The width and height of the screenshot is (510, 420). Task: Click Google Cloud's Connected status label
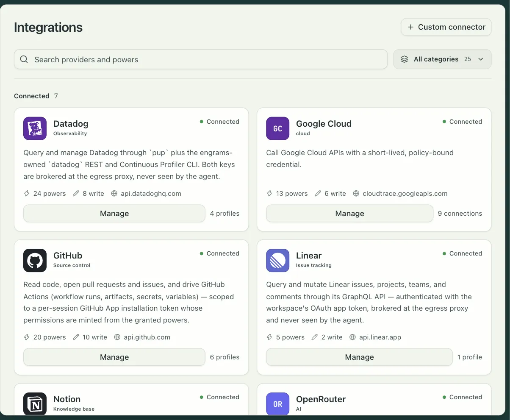point(466,122)
